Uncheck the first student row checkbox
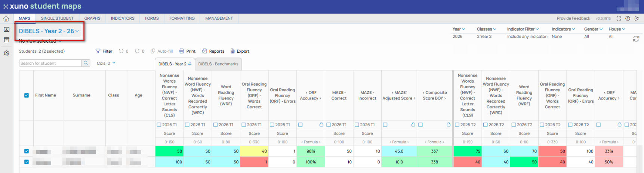The image size is (644, 173). click(x=27, y=151)
